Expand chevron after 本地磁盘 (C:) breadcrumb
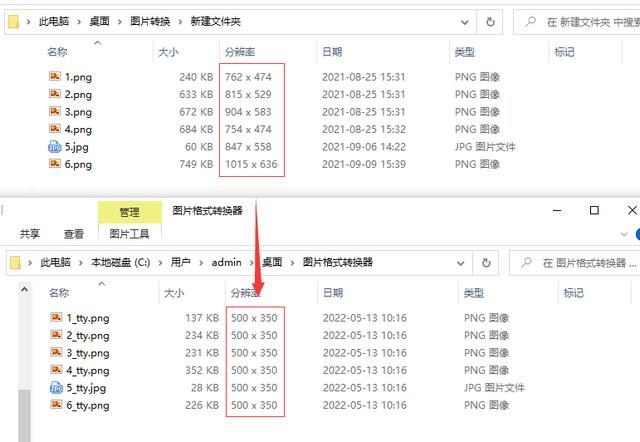The image size is (640, 442). (x=160, y=262)
